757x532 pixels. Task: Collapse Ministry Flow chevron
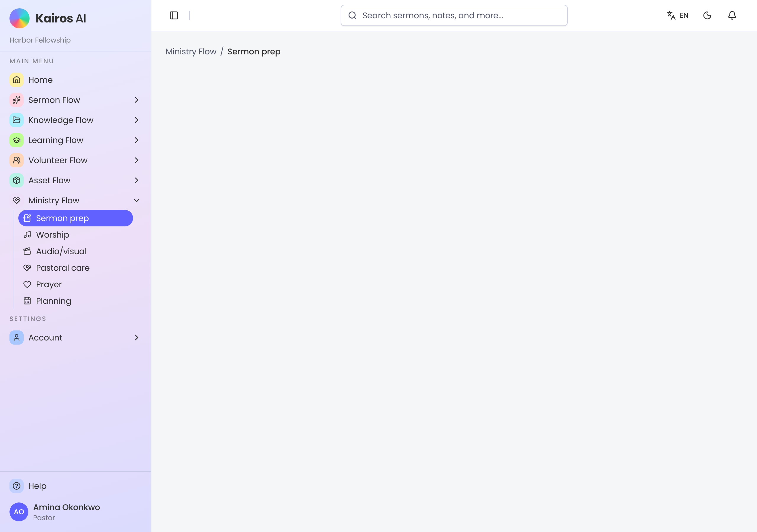pyautogui.click(x=137, y=200)
